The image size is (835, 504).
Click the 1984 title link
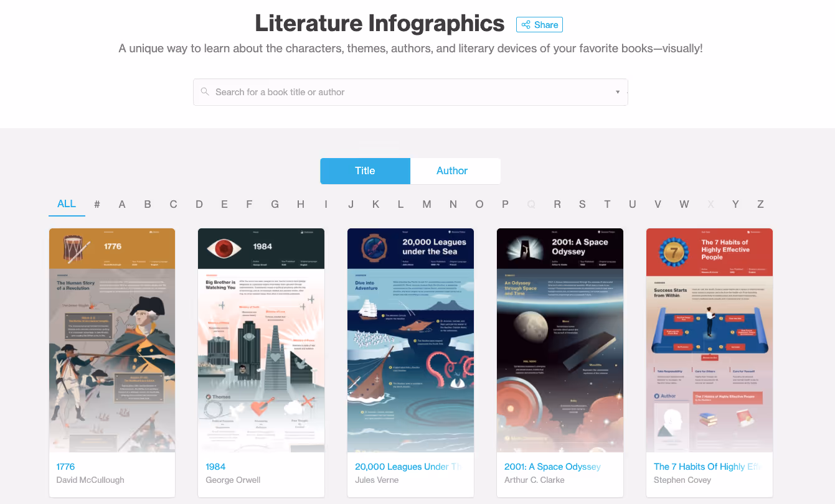[x=215, y=467]
